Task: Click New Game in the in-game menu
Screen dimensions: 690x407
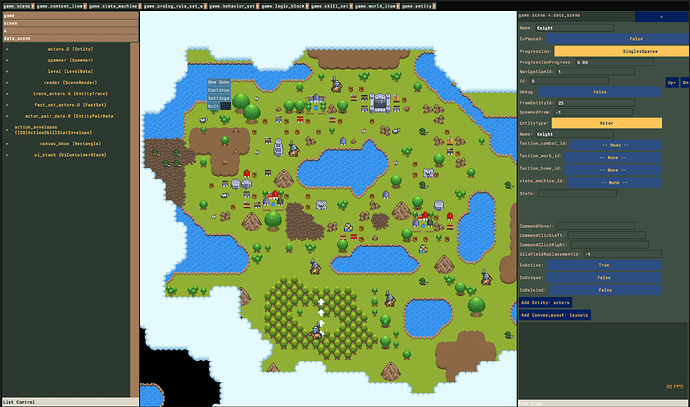Action: click(x=219, y=82)
